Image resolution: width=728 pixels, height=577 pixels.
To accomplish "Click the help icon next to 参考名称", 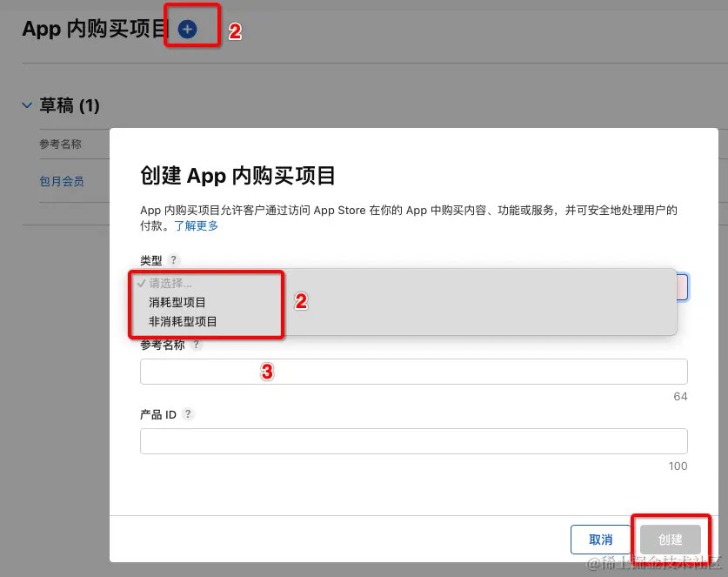I will tap(197, 345).
